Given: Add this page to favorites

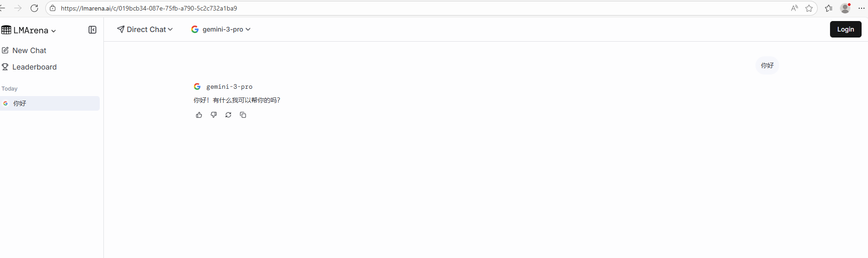Looking at the screenshot, I should (809, 8).
